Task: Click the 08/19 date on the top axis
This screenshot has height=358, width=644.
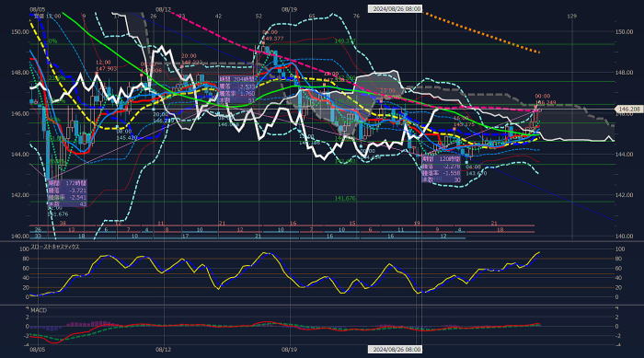Action: (289, 9)
